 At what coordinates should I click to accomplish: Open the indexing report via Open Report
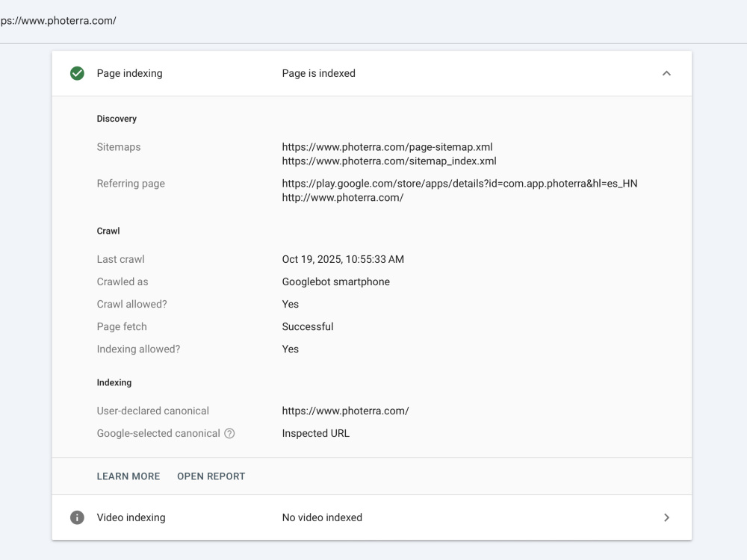211,476
